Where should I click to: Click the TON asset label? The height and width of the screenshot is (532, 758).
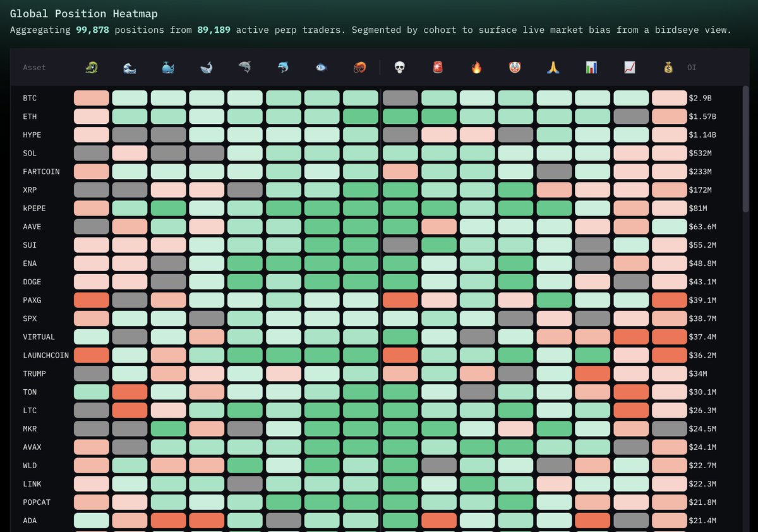[x=30, y=392]
